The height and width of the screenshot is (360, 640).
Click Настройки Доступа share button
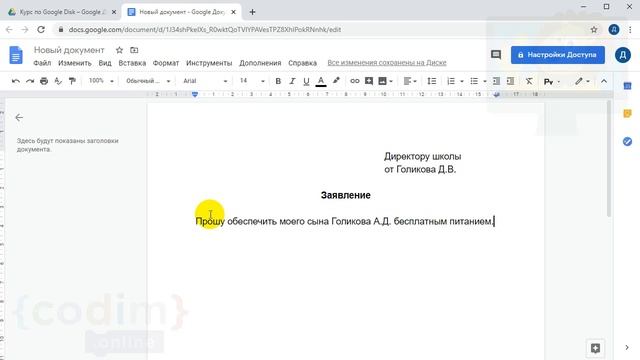558,55
